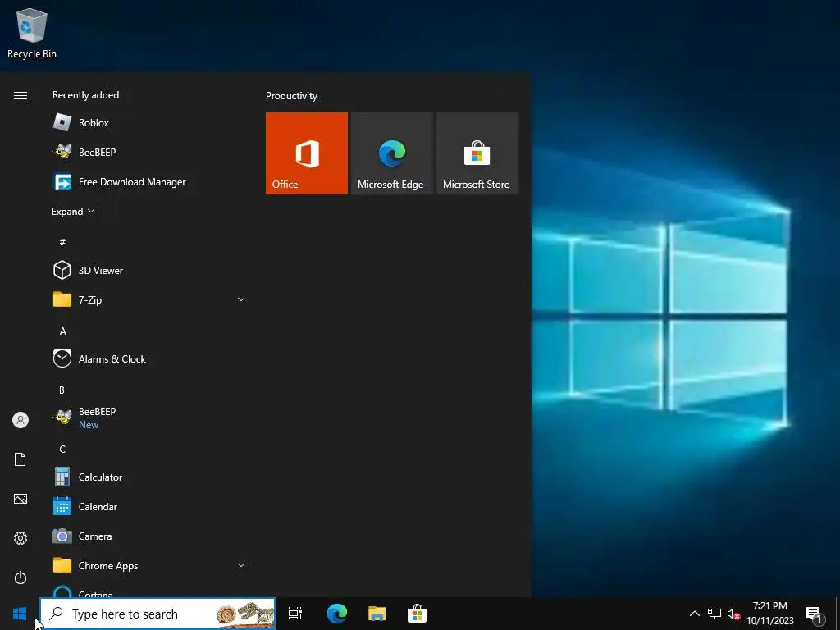Expand the Chrome Apps folder
Screen dimensions: 840x630
pyautogui.click(x=149, y=565)
